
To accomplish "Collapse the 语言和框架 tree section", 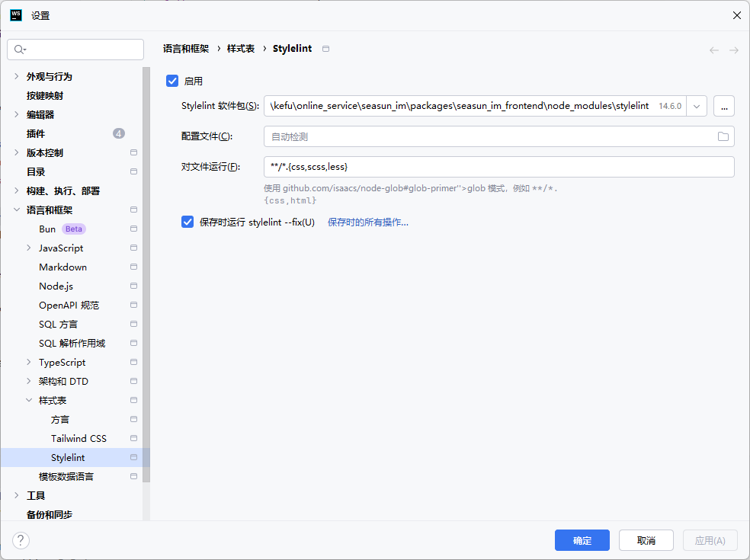I will pos(17,210).
